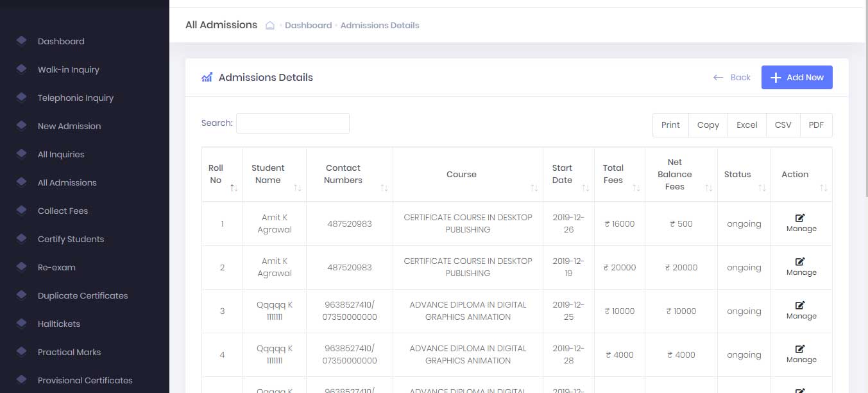This screenshot has width=868, height=393.
Task: Click the diamond icon beside Collect Fees
Action: (21, 211)
